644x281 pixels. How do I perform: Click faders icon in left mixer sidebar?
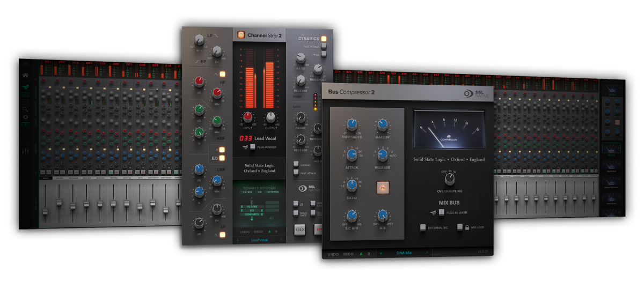[26, 152]
